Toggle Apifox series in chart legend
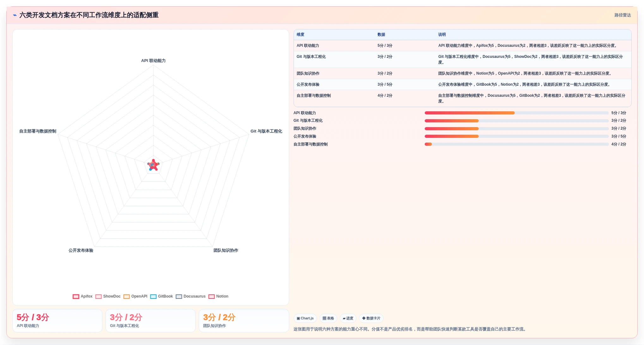This screenshot has height=345, width=644. 82,296
